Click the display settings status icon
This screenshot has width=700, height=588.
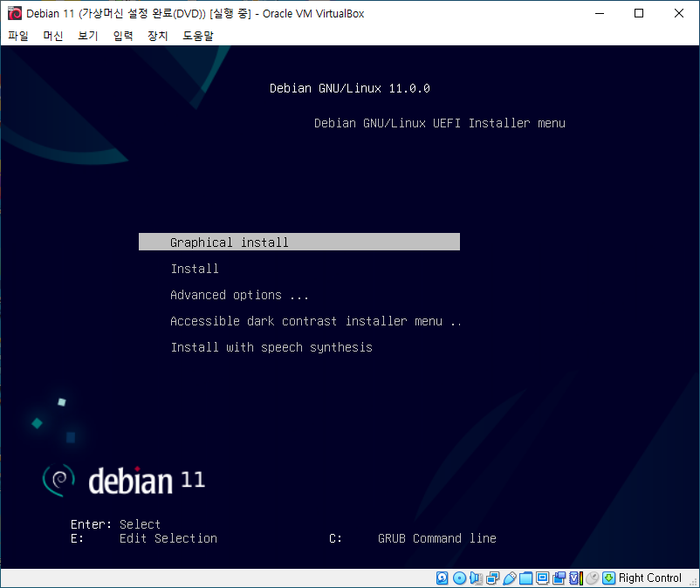coord(542,578)
